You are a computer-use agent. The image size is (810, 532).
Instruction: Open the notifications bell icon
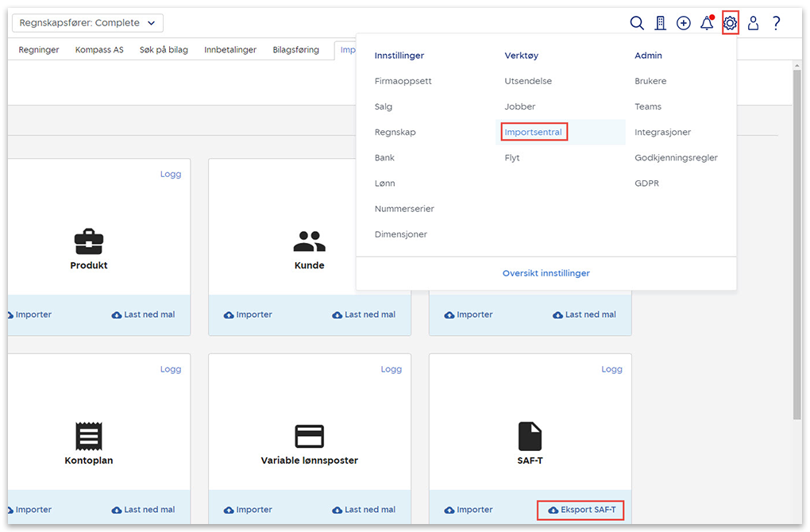click(x=706, y=23)
